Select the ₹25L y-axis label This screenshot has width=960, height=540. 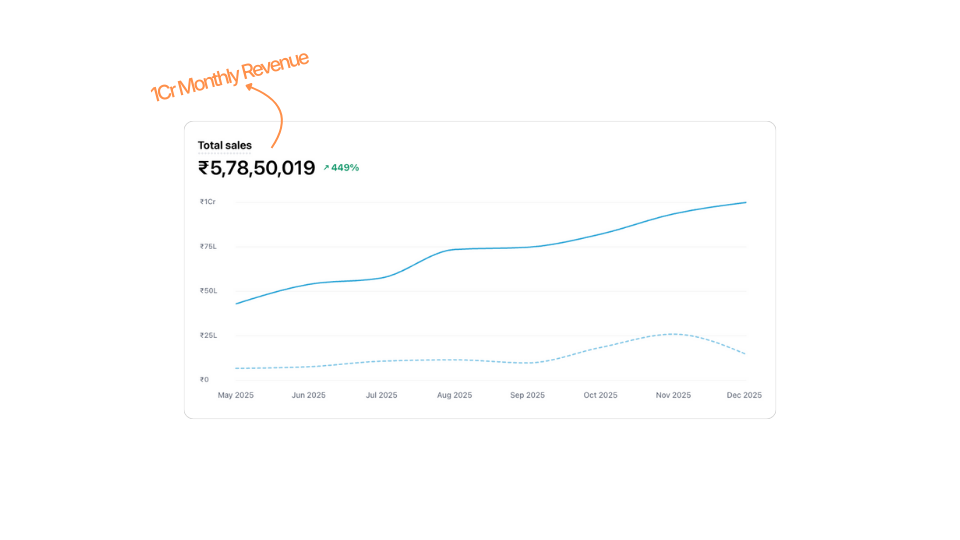pyautogui.click(x=207, y=335)
